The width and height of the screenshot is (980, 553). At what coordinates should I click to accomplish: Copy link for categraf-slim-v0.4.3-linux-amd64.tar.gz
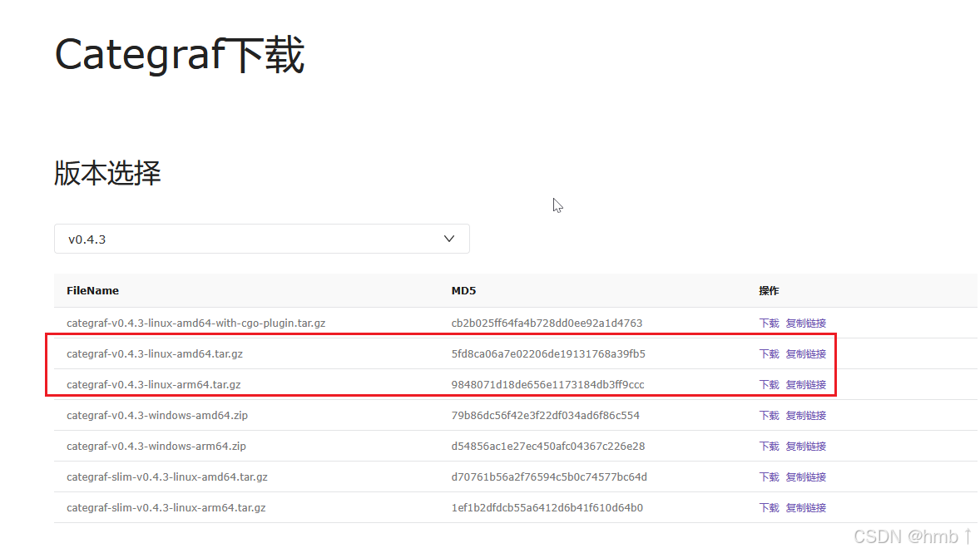click(x=805, y=476)
